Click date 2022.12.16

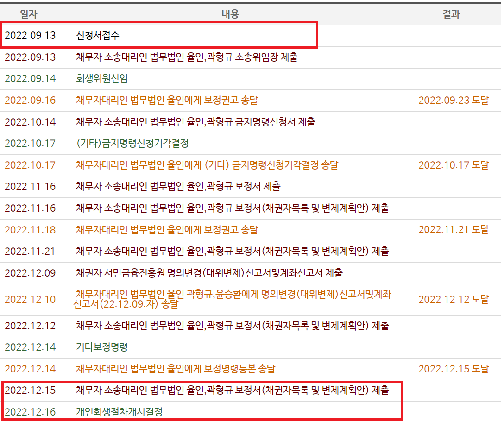[30, 412]
